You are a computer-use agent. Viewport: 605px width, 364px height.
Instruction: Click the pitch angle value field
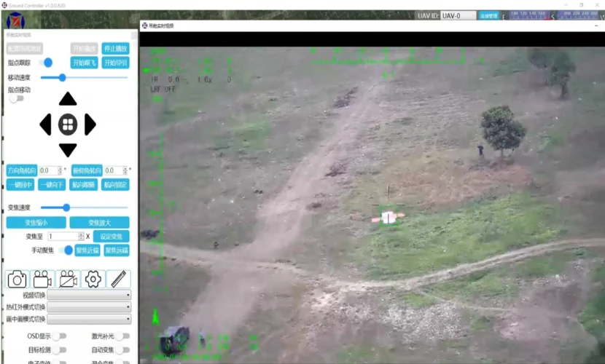click(114, 170)
